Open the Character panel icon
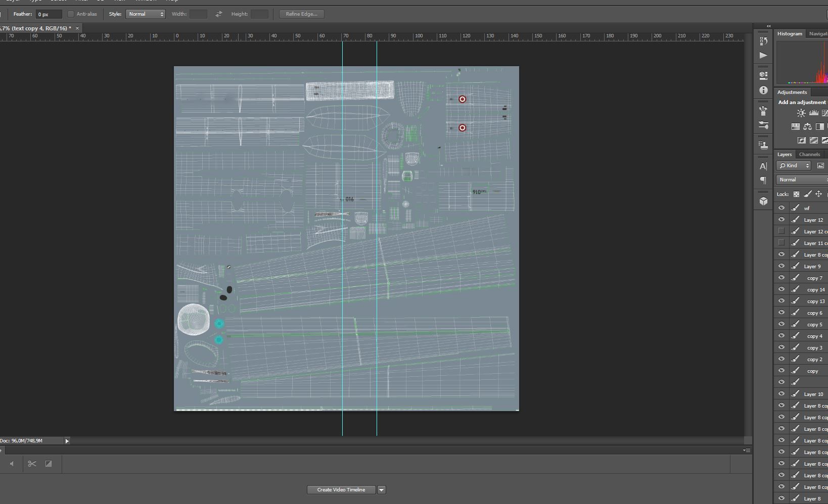The image size is (828, 504). (763, 166)
